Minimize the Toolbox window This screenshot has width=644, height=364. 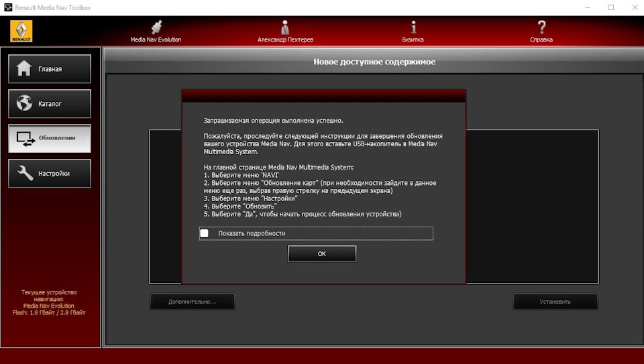[x=588, y=7]
